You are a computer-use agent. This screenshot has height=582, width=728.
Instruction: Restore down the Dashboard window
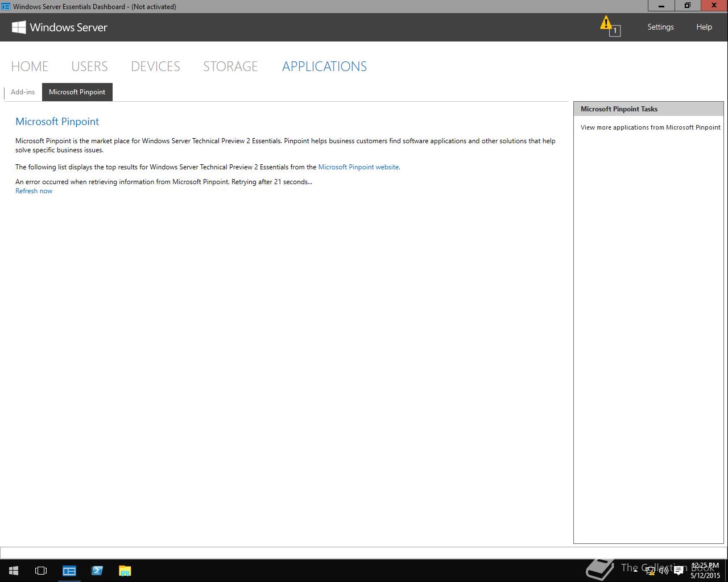click(x=688, y=6)
